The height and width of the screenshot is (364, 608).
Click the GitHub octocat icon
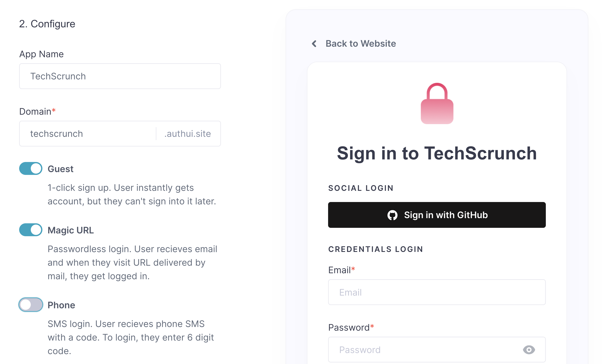coord(392,215)
